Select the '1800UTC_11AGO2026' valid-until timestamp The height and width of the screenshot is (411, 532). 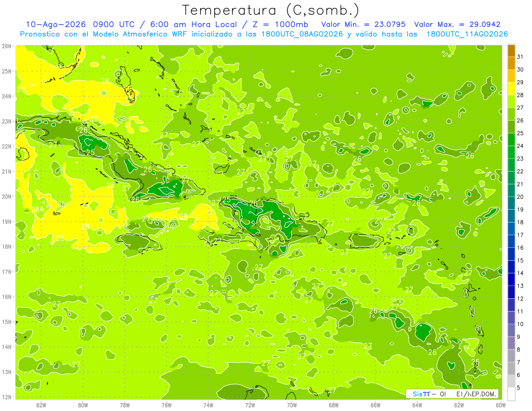pos(467,34)
